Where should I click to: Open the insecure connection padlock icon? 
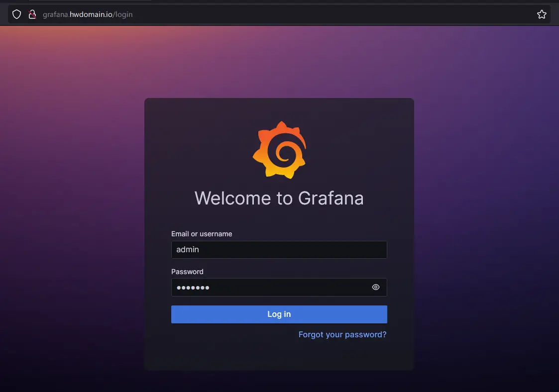click(32, 14)
